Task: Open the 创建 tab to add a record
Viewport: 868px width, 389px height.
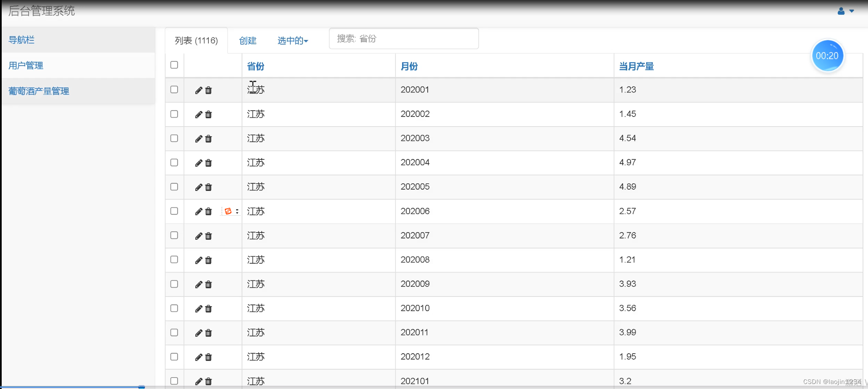Action: (248, 40)
